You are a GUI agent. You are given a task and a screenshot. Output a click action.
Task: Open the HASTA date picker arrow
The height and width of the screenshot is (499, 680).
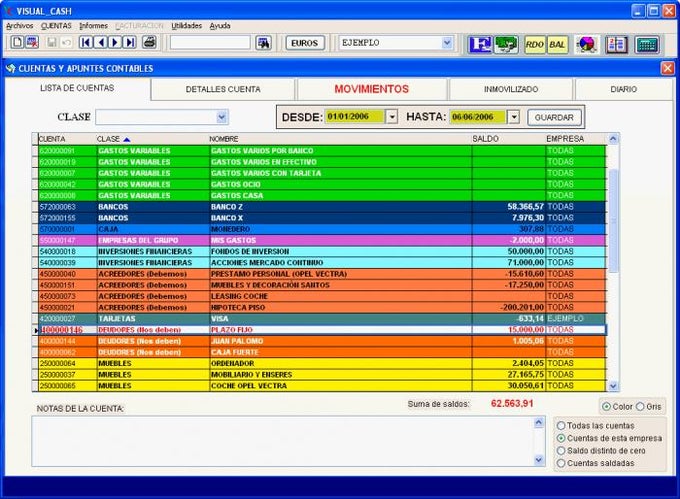tap(513, 117)
